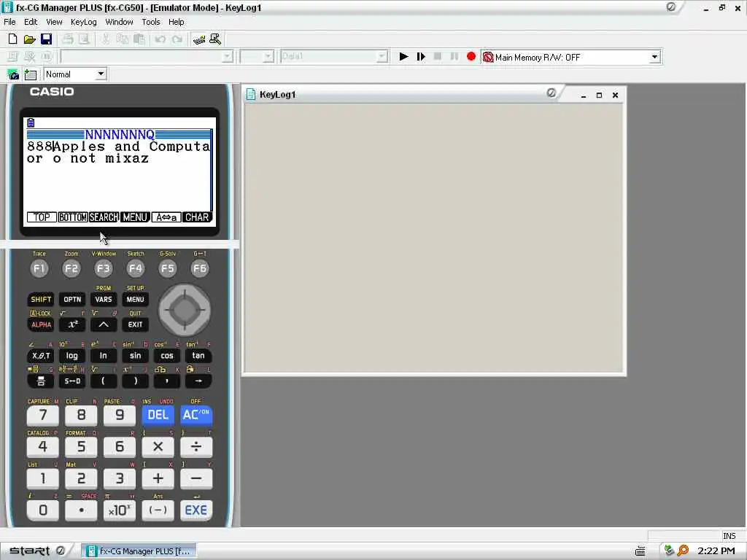Viewport: 747px width, 560px height.
Task: Open the View menu
Action: (54, 22)
